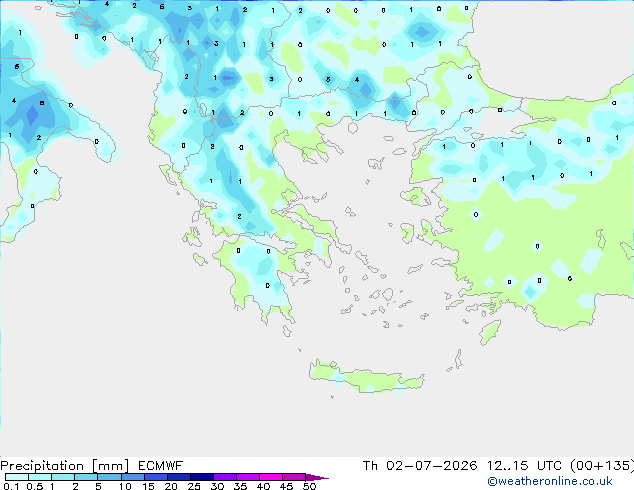Click the '0.1' legend tick label
Screen dimensions: 634x490
(11, 486)
